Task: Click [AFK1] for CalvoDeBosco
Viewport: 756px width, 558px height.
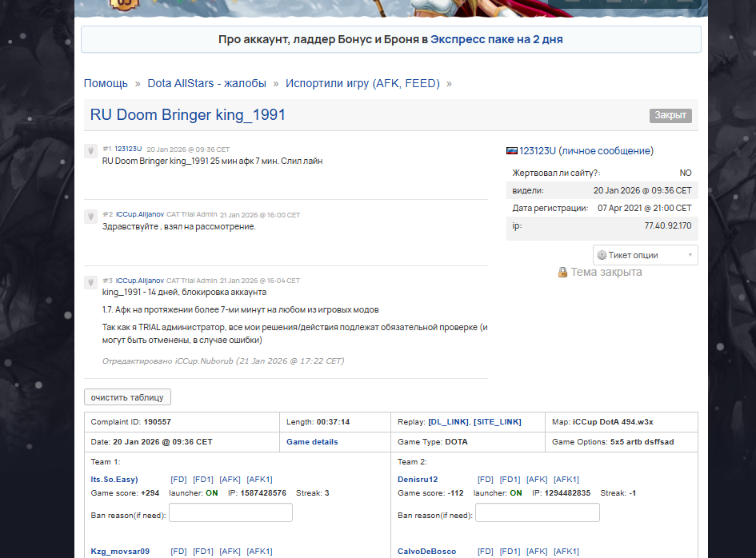Action: point(566,552)
